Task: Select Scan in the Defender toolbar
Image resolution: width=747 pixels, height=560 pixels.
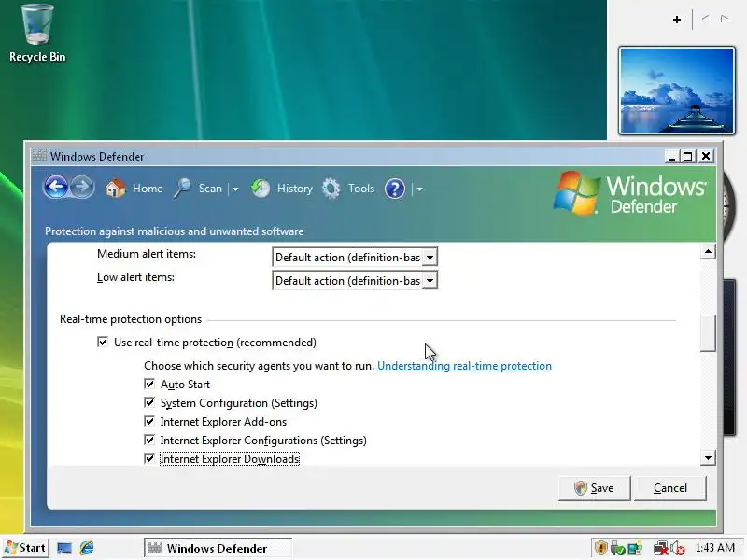Action: [210, 189]
